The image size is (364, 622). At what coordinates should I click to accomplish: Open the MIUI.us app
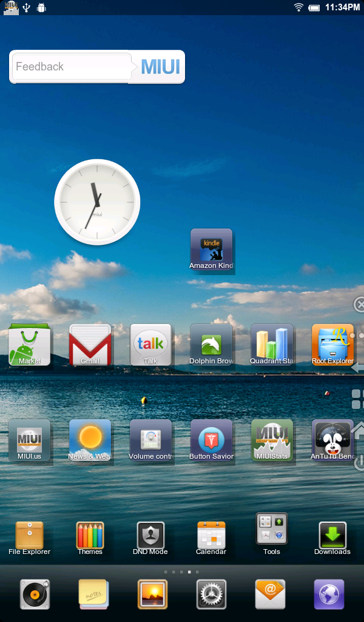(x=30, y=440)
